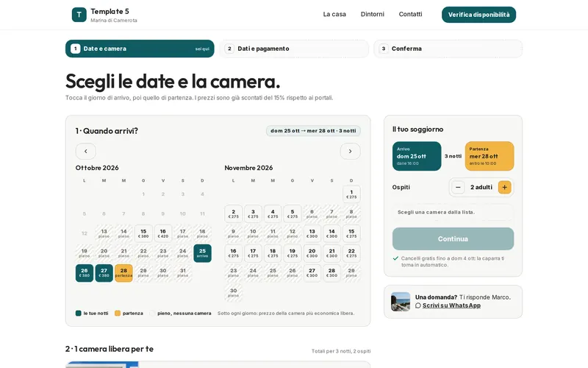Click 'Scegli una camera dalla lista' field

click(453, 212)
